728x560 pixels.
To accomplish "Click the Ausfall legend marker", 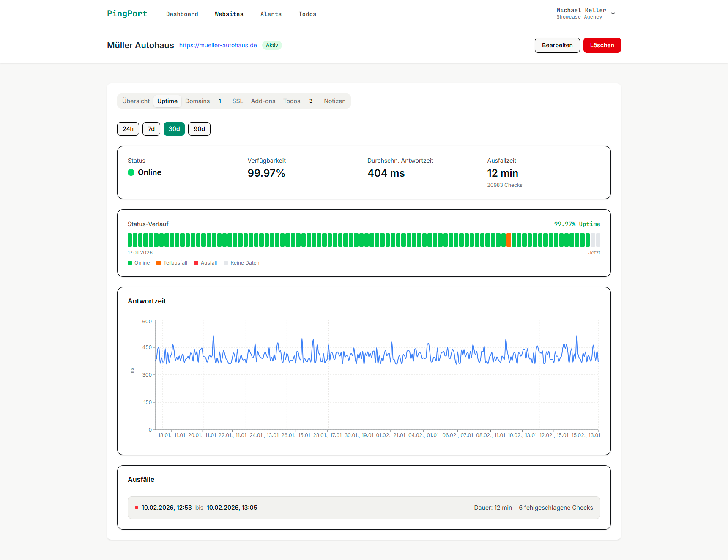I will coord(196,262).
